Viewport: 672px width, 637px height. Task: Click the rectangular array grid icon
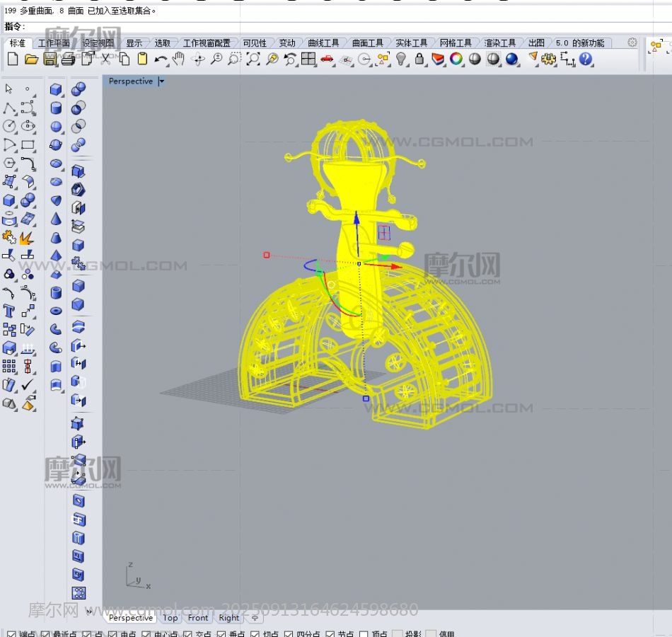(x=9, y=367)
